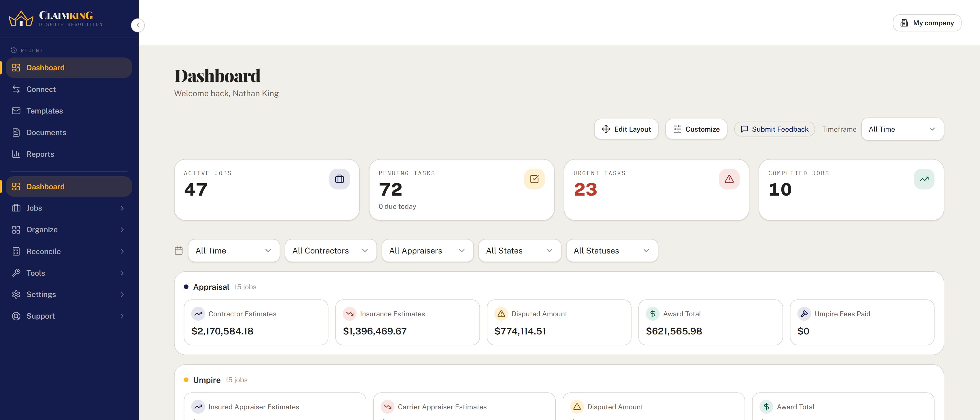Expand the Support sidebar menu

click(69, 316)
